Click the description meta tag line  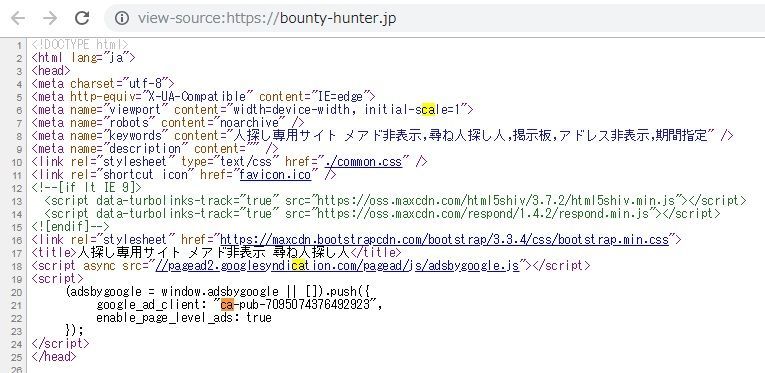click(x=155, y=149)
